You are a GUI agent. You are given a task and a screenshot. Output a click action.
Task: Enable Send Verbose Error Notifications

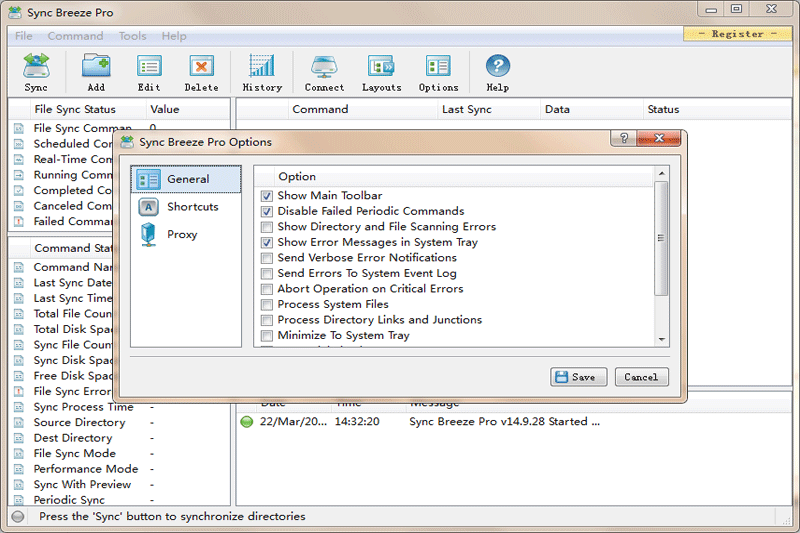click(267, 258)
